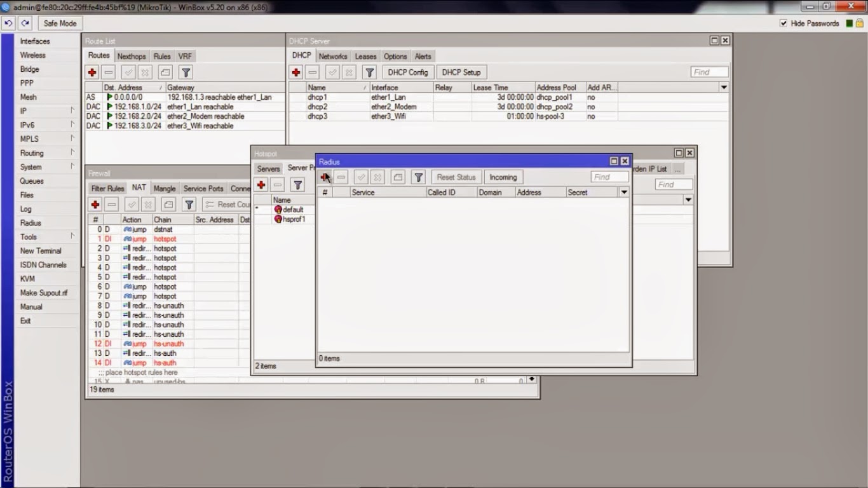Add new Hotspot server profile with plus
868x488 pixels.
(261, 185)
